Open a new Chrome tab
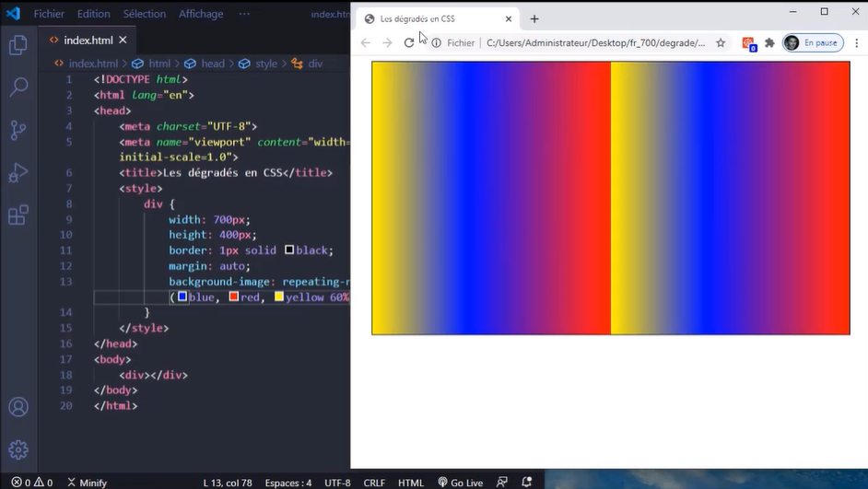 tap(534, 18)
